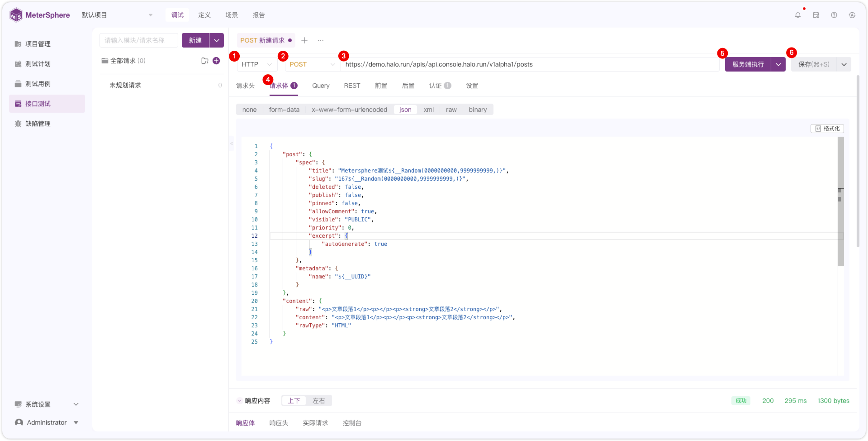
Task: Open the Administrator user menu
Action: pos(47,422)
